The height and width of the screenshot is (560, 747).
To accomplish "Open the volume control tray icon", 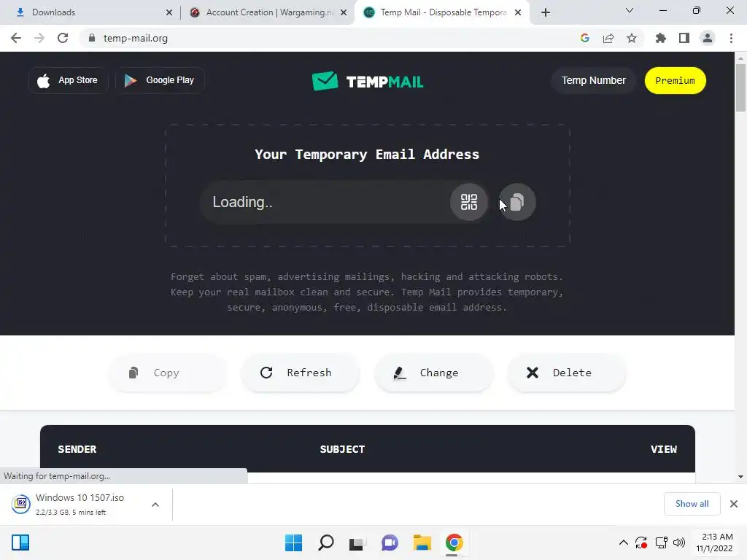I will (x=679, y=542).
